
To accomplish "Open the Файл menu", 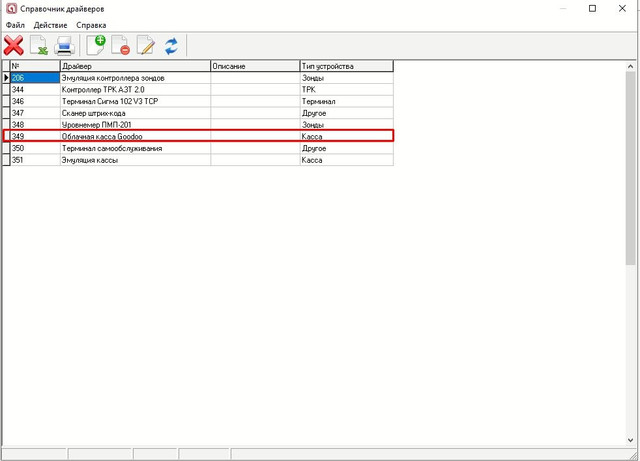I will point(15,25).
